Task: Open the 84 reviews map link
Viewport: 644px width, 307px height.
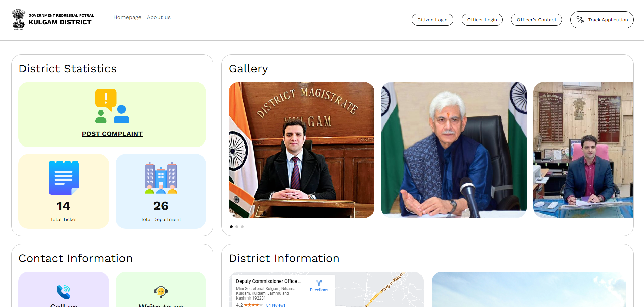Action: (276, 305)
